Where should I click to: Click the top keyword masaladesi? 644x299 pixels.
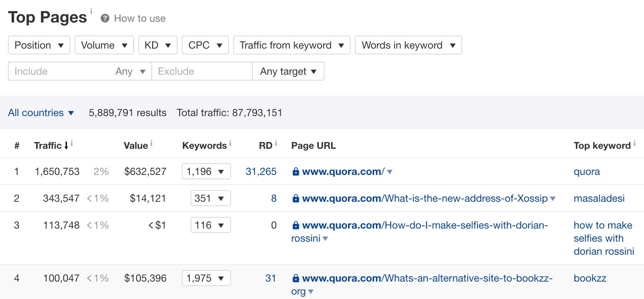point(599,198)
